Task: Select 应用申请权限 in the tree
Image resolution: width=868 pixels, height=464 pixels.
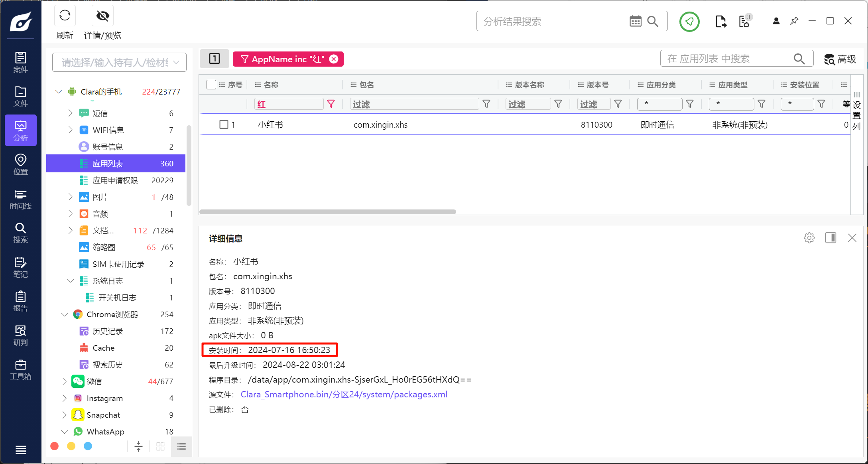Action: click(115, 180)
